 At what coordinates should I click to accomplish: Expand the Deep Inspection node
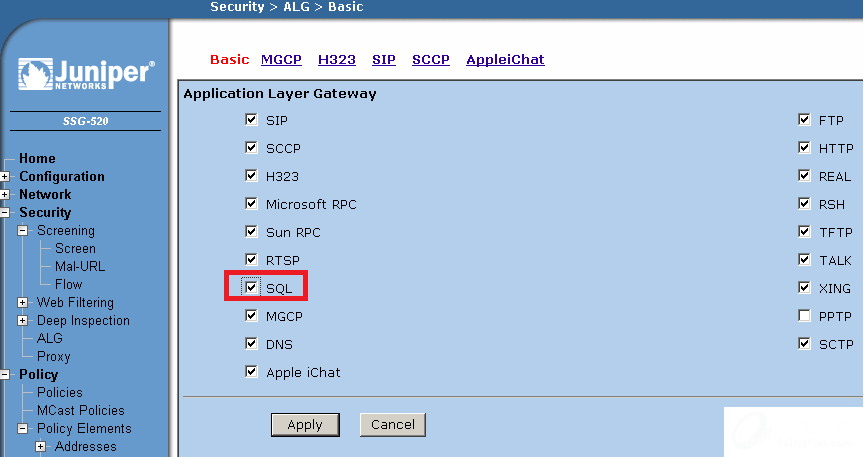23,321
